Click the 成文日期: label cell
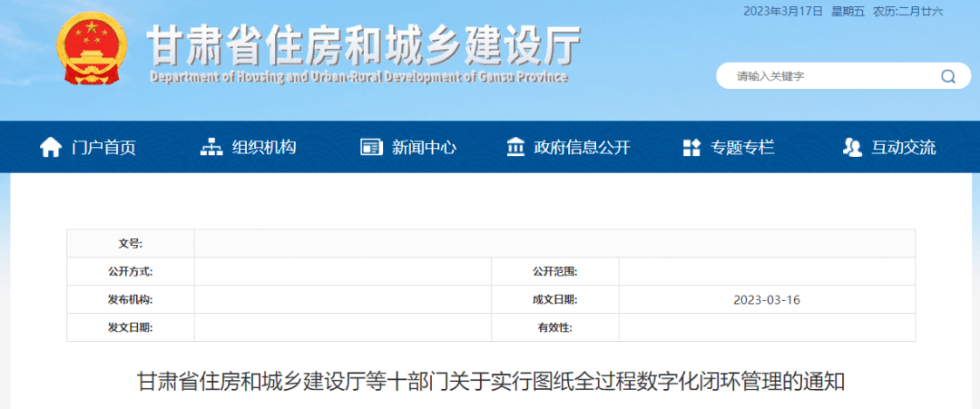Image resolution: width=980 pixels, height=409 pixels. [x=555, y=300]
